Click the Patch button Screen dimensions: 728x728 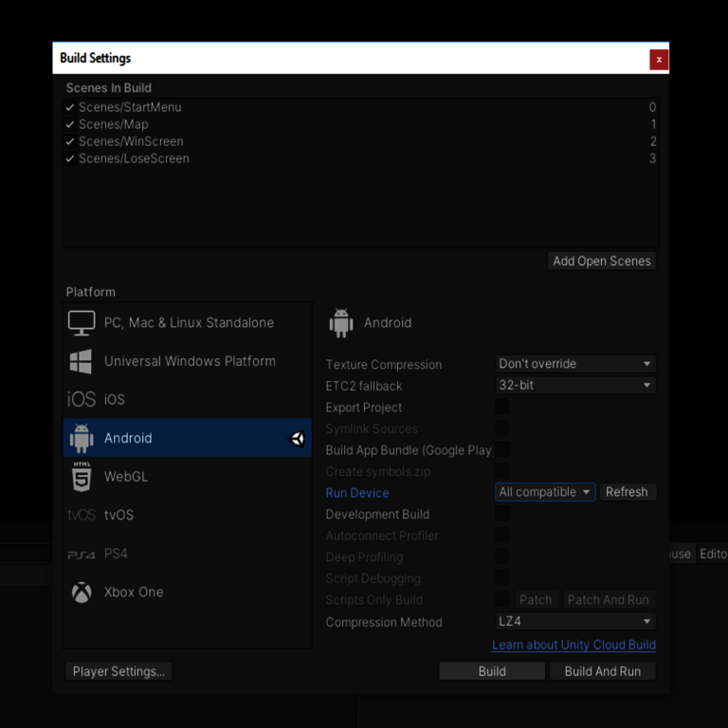click(x=536, y=600)
